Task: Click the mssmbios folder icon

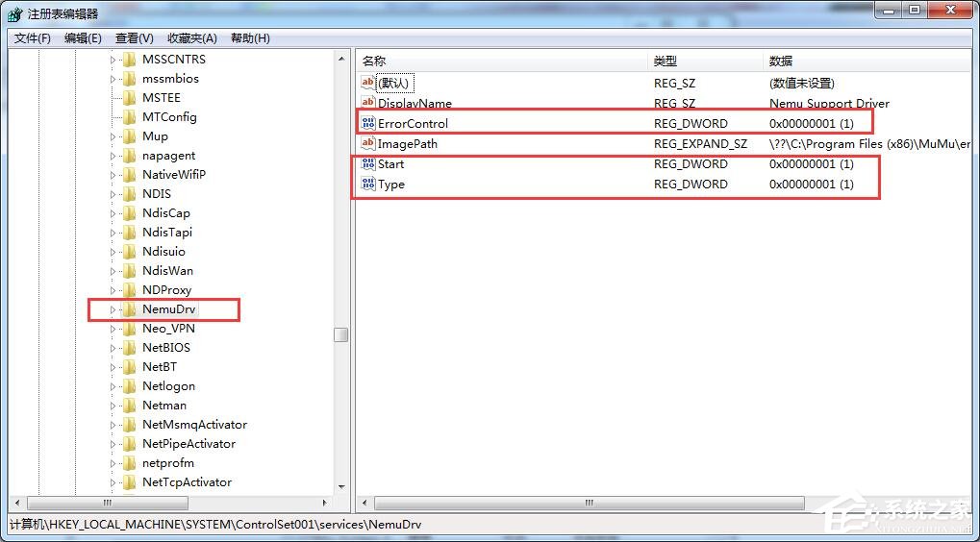Action: [130, 79]
